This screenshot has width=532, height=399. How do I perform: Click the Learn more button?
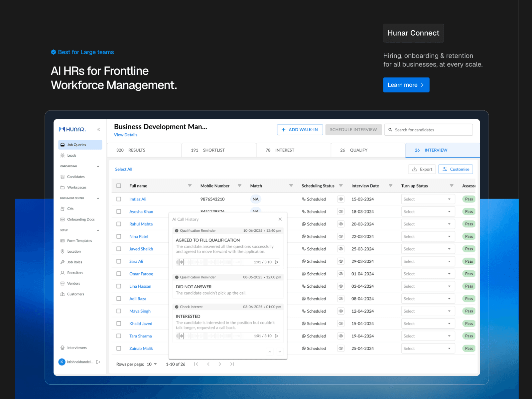click(x=406, y=85)
